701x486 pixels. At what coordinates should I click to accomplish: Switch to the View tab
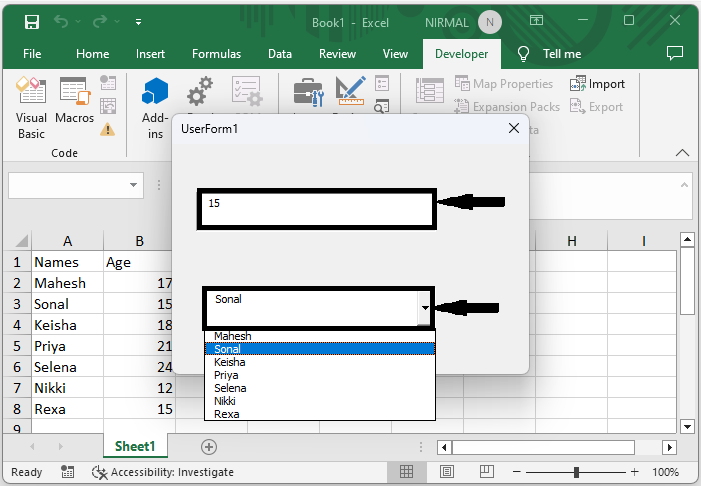click(395, 54)
